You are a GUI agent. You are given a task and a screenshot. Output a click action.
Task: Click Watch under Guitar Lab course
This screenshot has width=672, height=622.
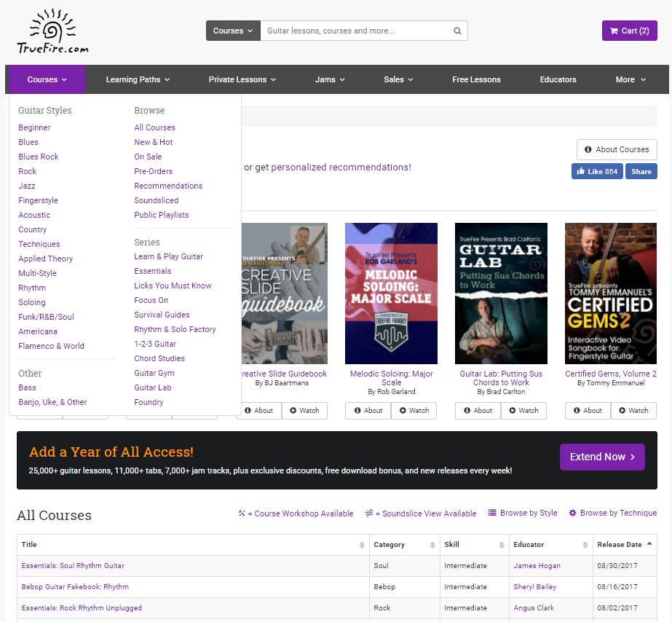(x=523, y=411)
